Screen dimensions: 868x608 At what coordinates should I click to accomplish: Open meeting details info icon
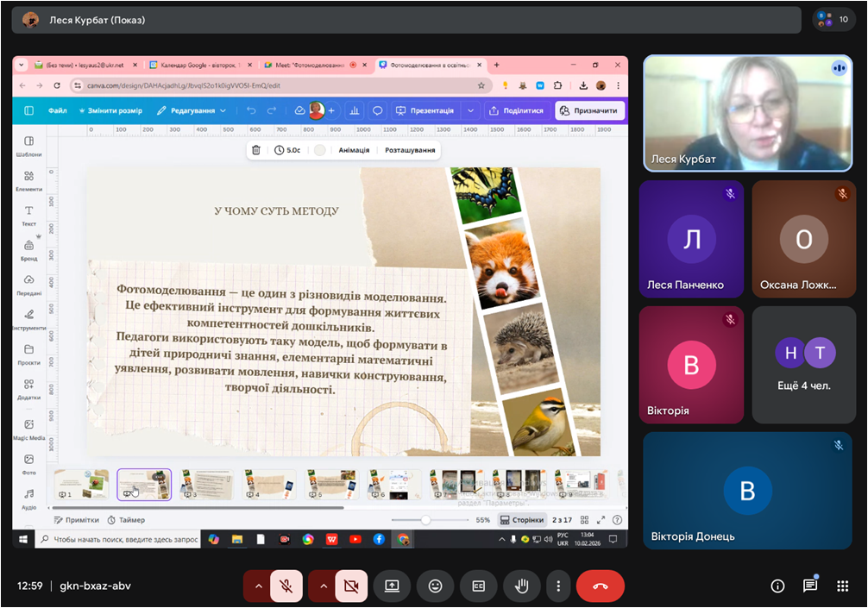tap(777, 586)
